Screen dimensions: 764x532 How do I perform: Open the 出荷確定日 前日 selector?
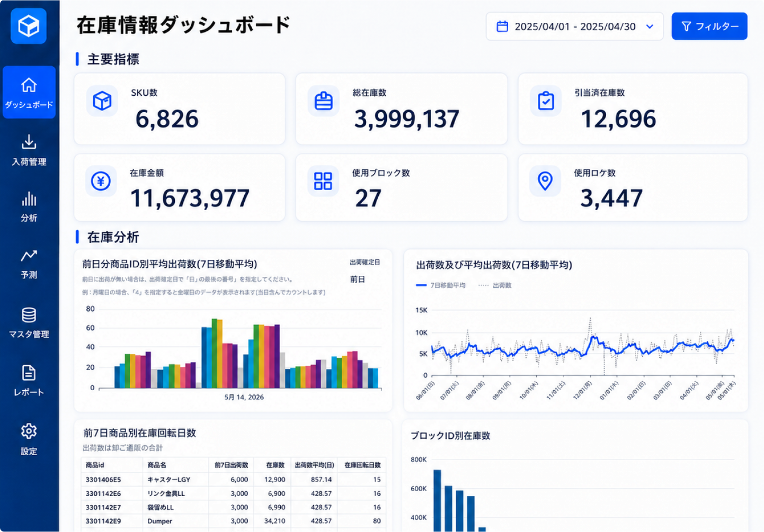[x=358, y=279]
